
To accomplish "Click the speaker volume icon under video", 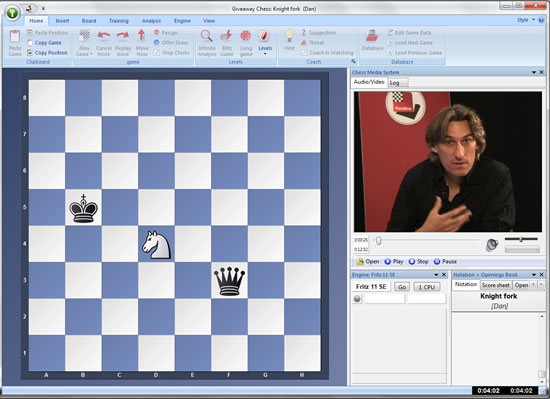I will [x=492, y=245].
